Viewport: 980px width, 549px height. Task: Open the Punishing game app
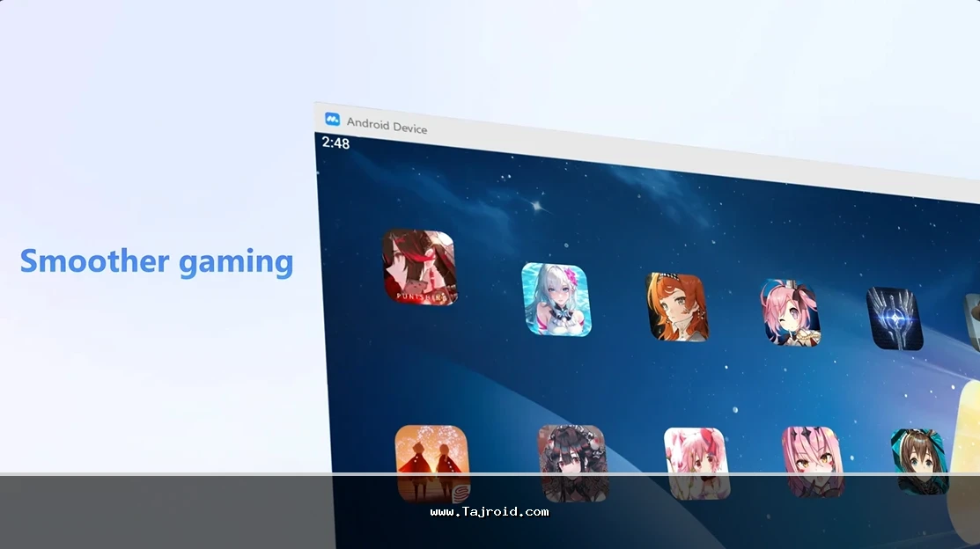tap(420, 267)
